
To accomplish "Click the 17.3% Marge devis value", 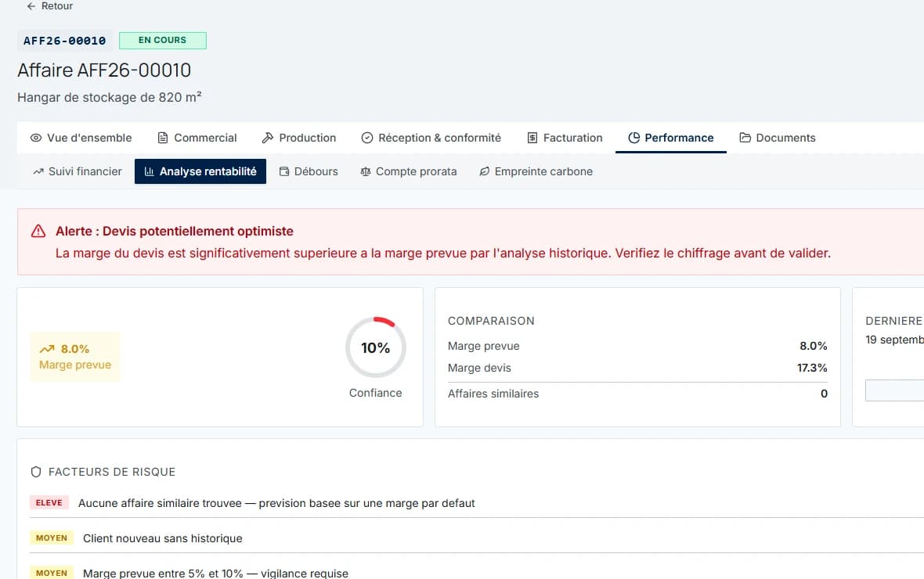I will point(812,368).
